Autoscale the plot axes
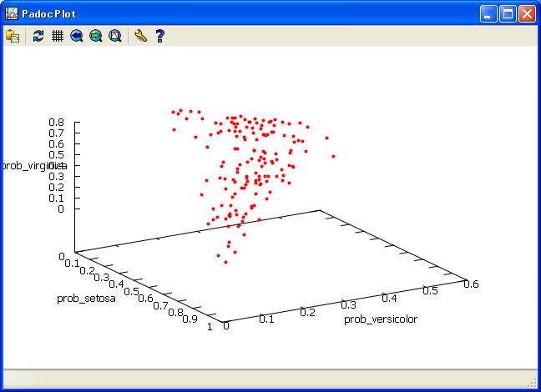This screenshot has height=392, width=541. pos(115,36)
